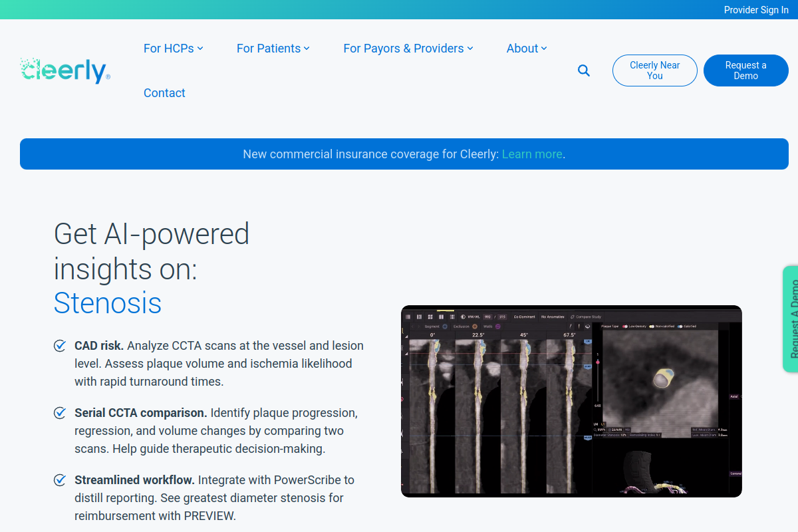Click the "CAD risk." bold text
This screenshot has height=532, width=798.
(99, 346)
